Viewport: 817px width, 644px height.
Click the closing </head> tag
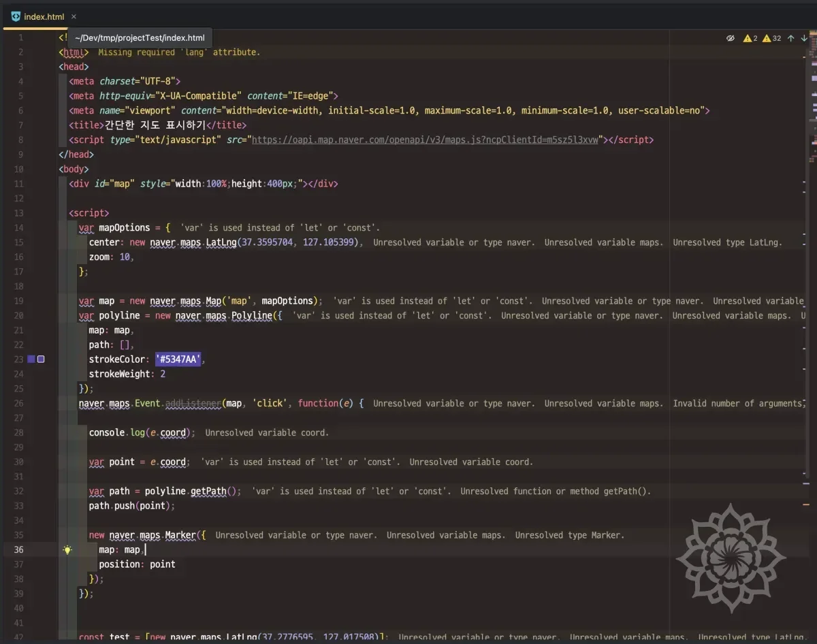(x=76, y=155)
